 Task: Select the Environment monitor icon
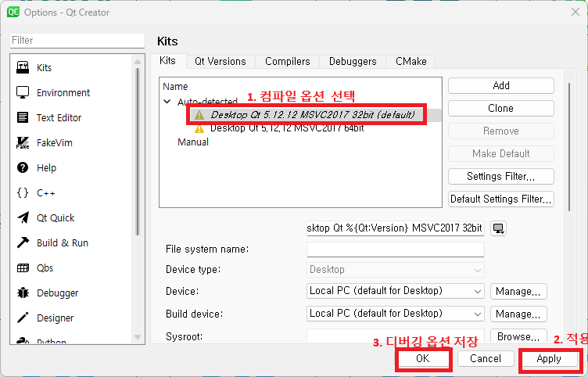pos(23,92)
